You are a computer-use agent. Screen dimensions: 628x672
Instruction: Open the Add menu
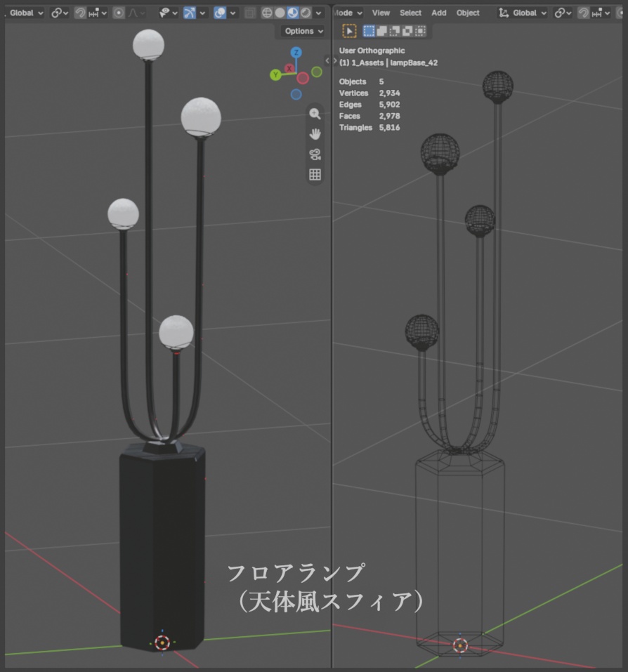(438, 13)
